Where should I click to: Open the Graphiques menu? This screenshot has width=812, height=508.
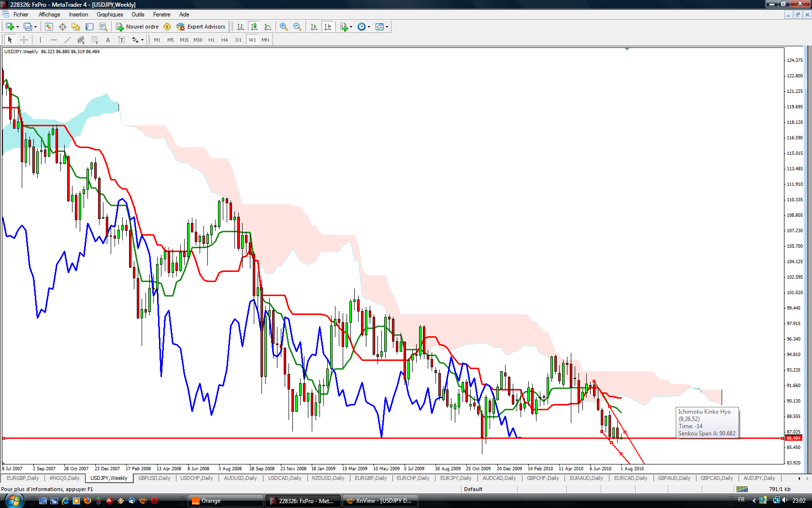110,15
